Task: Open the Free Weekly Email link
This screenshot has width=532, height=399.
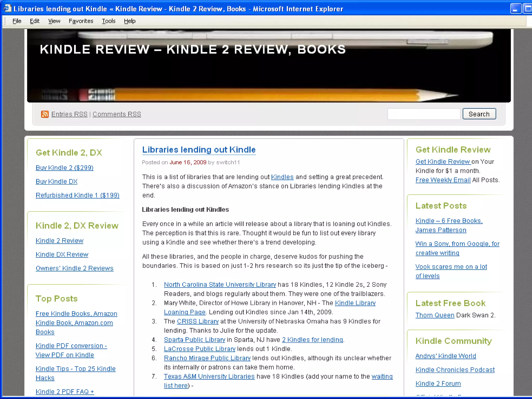Action: point(443,180)
